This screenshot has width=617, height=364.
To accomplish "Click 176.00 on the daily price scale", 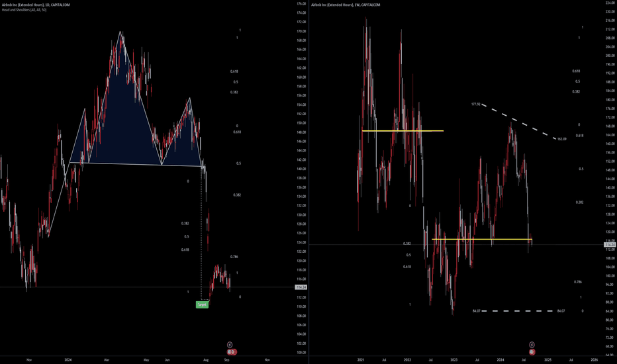I will (301, 3).
